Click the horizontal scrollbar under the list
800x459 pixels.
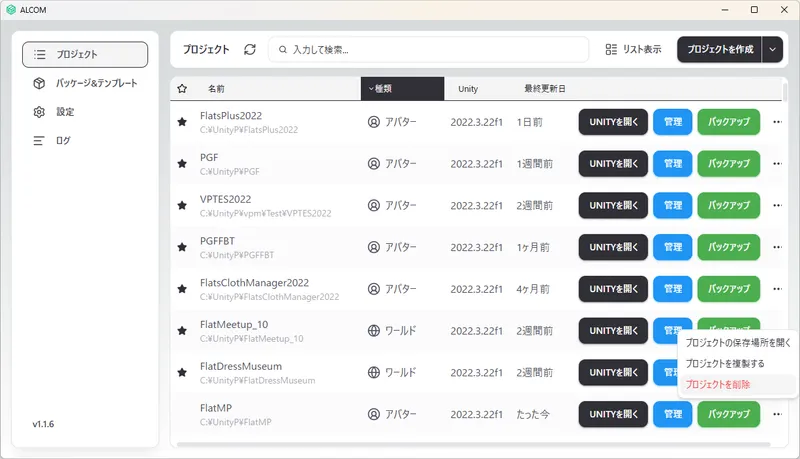click(473, 445)
